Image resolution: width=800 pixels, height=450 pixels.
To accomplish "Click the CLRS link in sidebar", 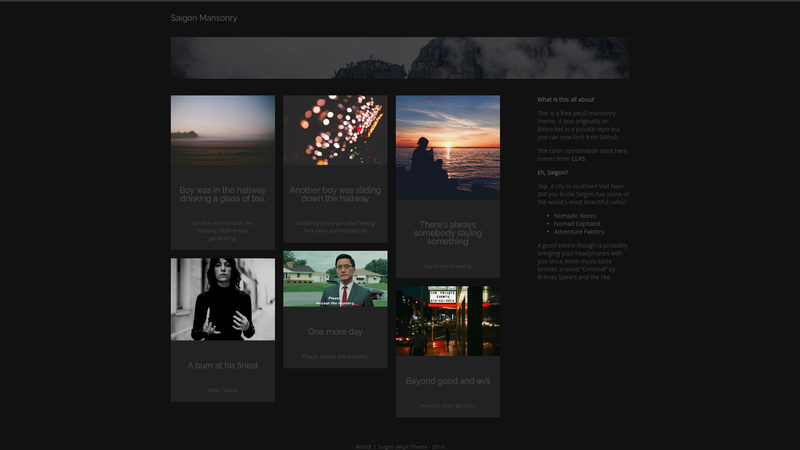I will point(578,159).
